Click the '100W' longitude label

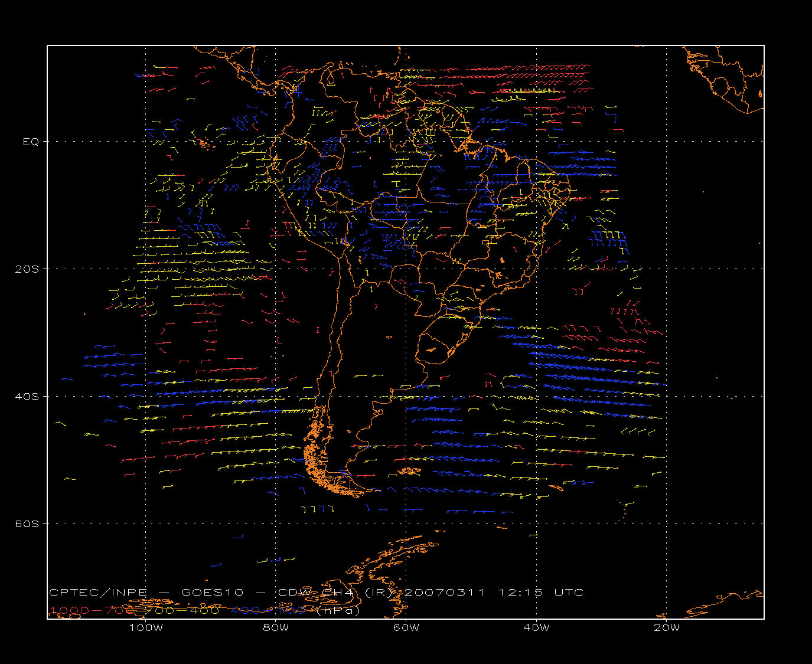pos(146,627)
